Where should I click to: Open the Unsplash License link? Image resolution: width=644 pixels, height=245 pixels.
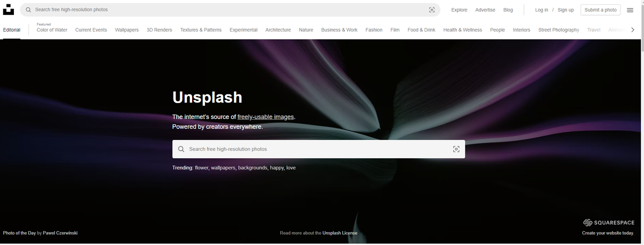[340, 233]
